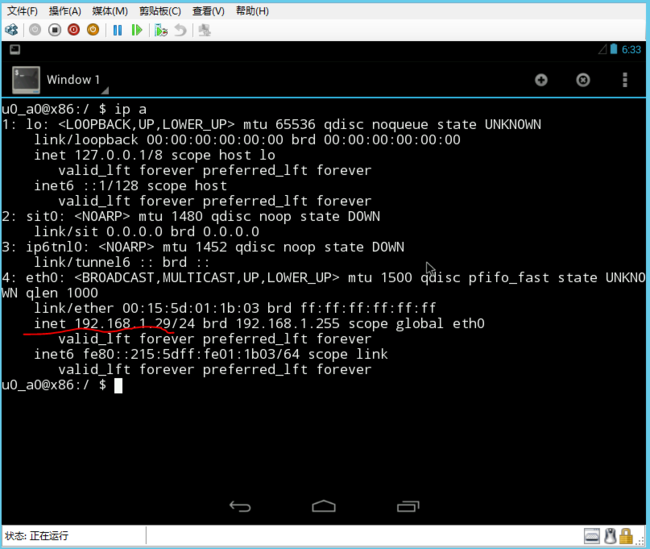Close the current terminal window with the X icon
The width and height of the screenshot is (650, 549).
point(583,80)
